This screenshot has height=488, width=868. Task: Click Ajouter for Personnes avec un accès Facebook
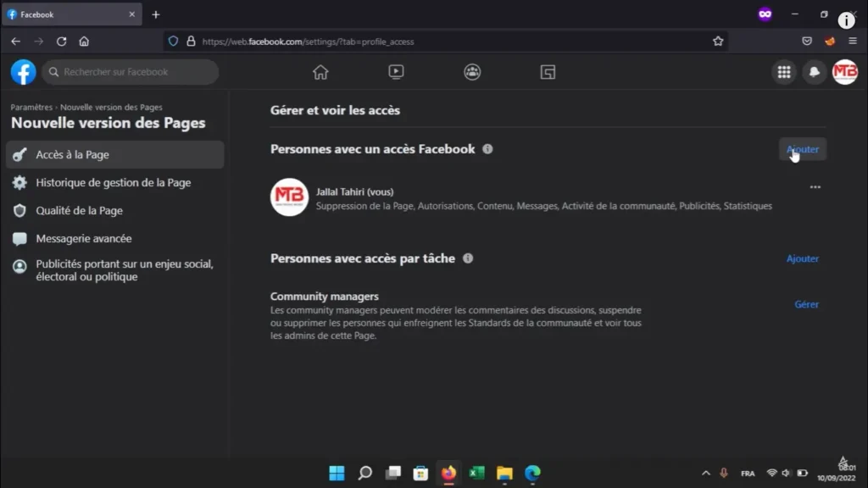pos(803,149)
